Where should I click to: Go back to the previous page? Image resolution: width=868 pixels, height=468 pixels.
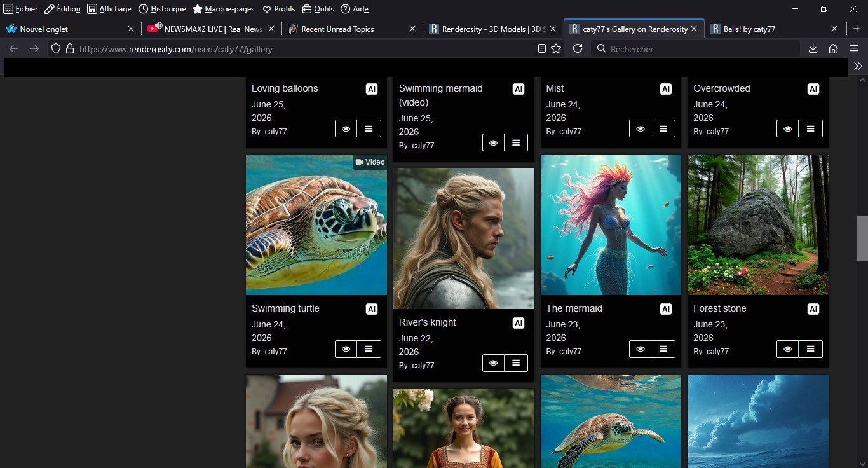(x=14, y=48)
